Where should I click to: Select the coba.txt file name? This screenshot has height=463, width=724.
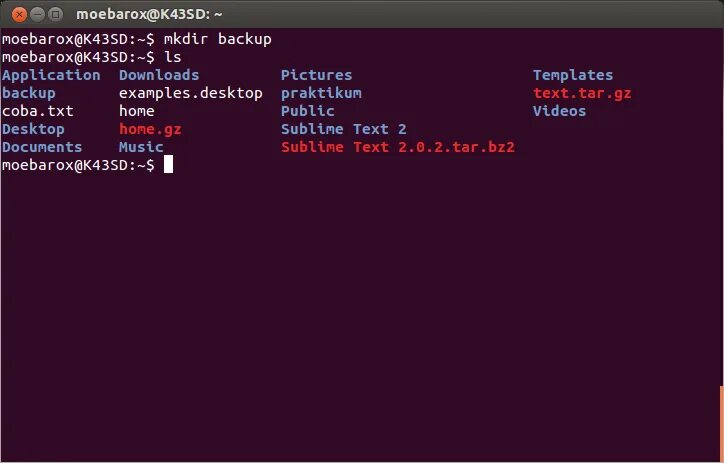(x=38, y=111)
